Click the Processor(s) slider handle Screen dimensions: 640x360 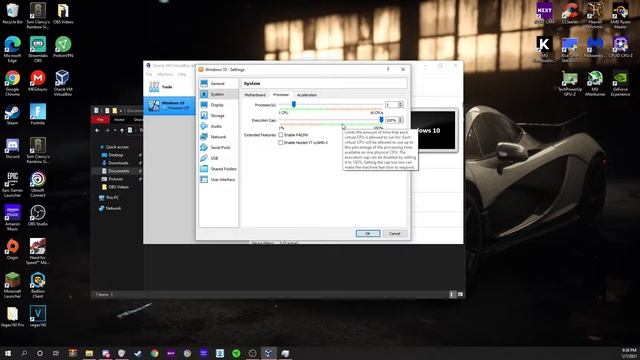[x=293, y=104]
